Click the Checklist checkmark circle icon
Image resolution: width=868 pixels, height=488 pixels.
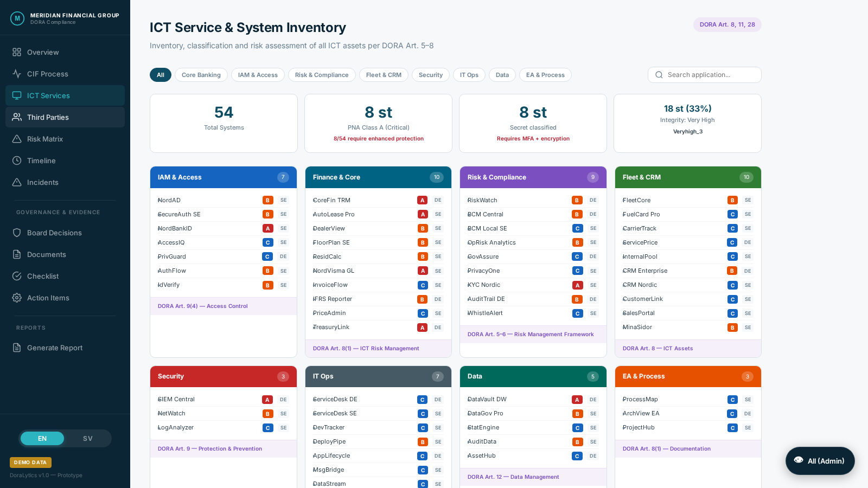click(x=17, y=276)
